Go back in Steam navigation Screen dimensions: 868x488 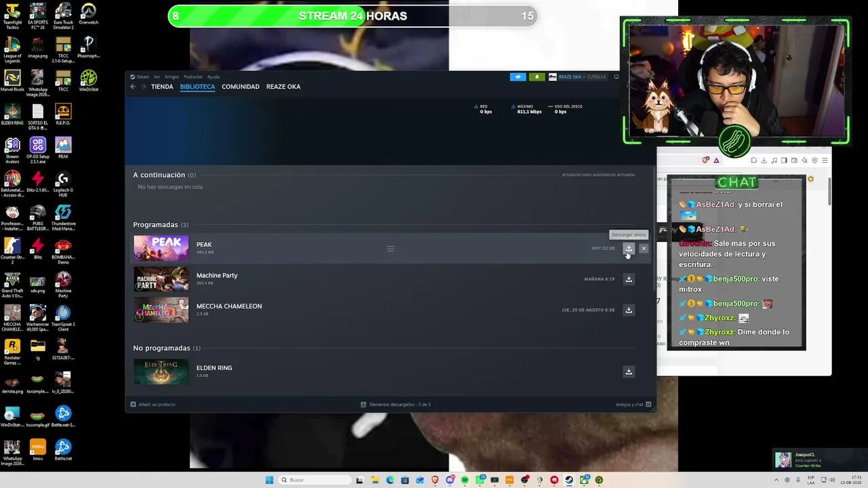tap(133, 87)
